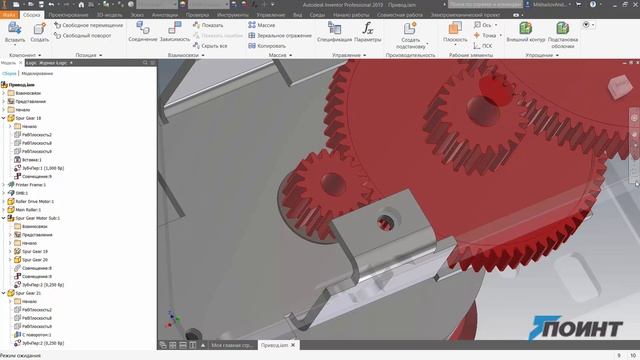Click the ViewCube in the viewport corner
Image resolution: width=640 pixels, height=360 pixels.
(620, 87)
